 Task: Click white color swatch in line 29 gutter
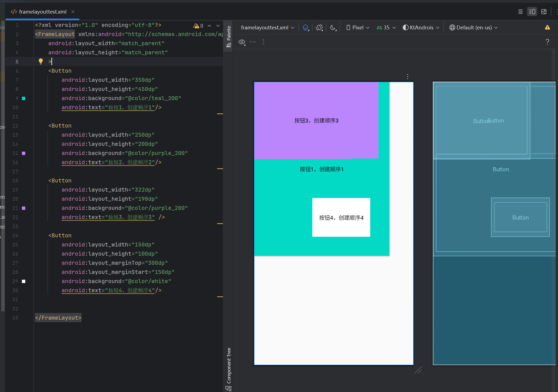pyautogui.click(x=24, y=281)
